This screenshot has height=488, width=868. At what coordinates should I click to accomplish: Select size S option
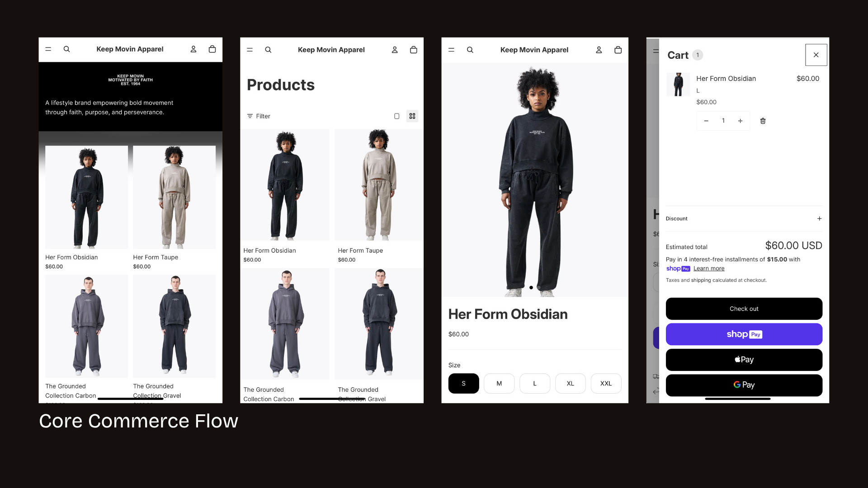tap(463, 383)
